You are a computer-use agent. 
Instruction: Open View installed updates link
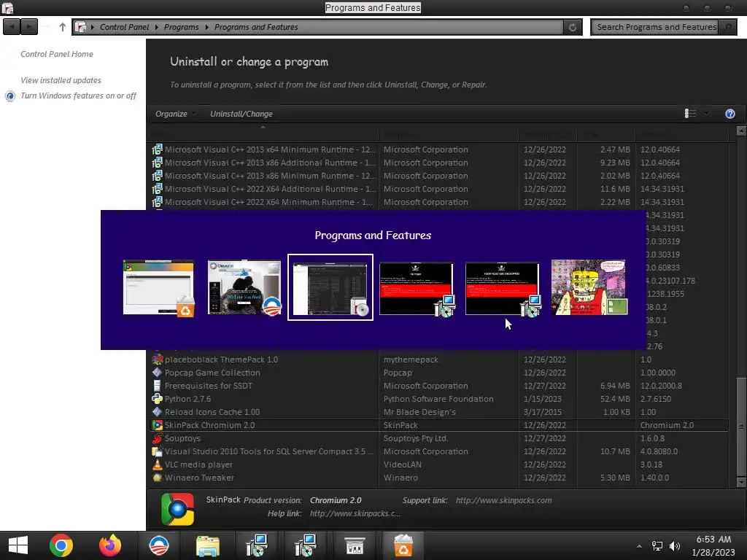tap(61, 80)
